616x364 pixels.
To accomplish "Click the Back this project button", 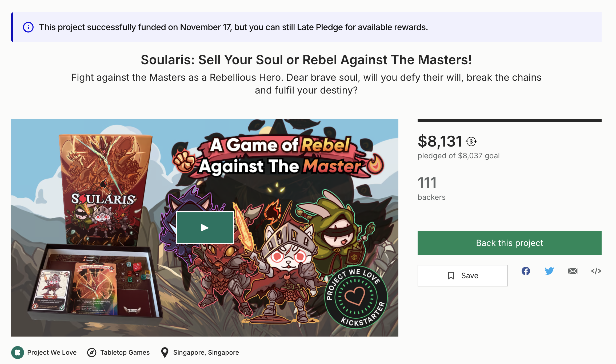I will (509, 243).
